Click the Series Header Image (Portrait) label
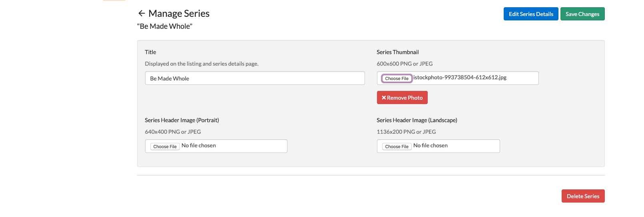The height and width of the screenshot is (217, 644). click(182, 120)
